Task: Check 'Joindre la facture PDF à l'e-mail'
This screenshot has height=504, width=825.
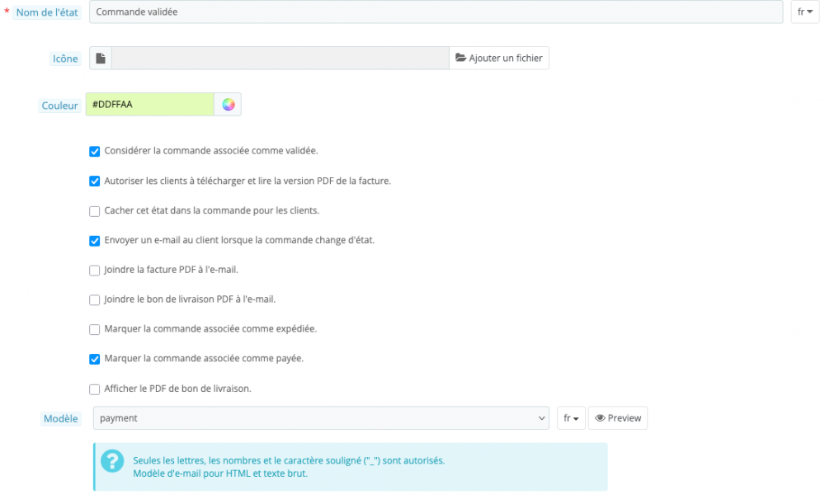Action: tap(94, 270)
